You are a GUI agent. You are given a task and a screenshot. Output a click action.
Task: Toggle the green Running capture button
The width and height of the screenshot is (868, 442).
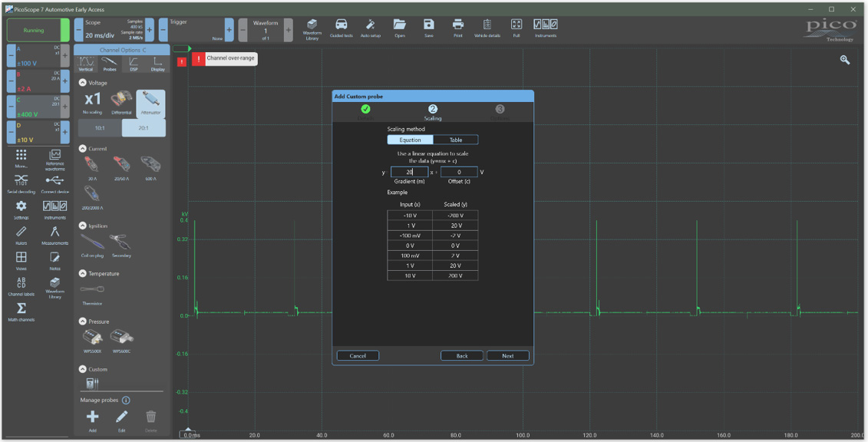point(34,31)
